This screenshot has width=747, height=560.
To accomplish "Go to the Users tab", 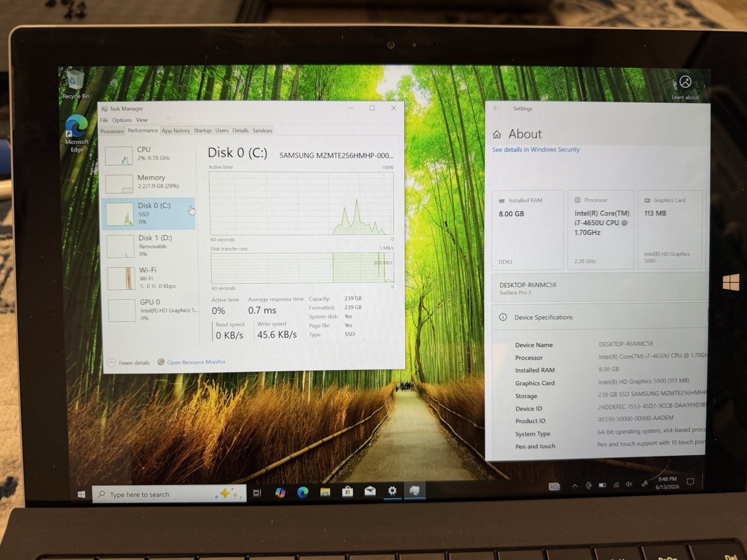I will 222,131.
